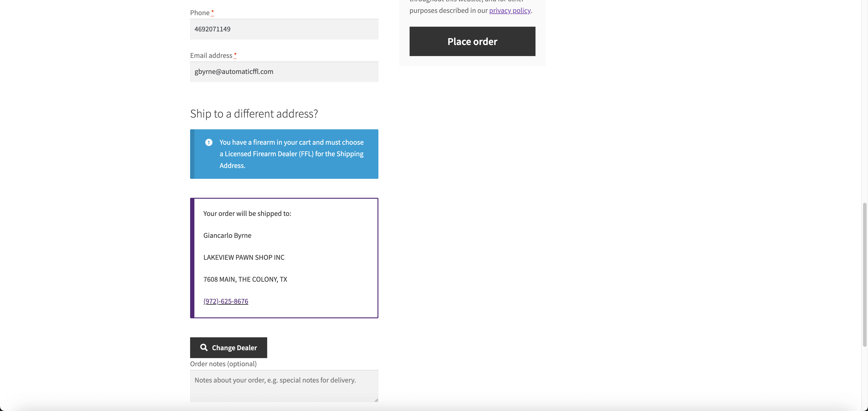
Task: Select the name Giancarlo Byrne in shipping box
Action: coord(227,235)
